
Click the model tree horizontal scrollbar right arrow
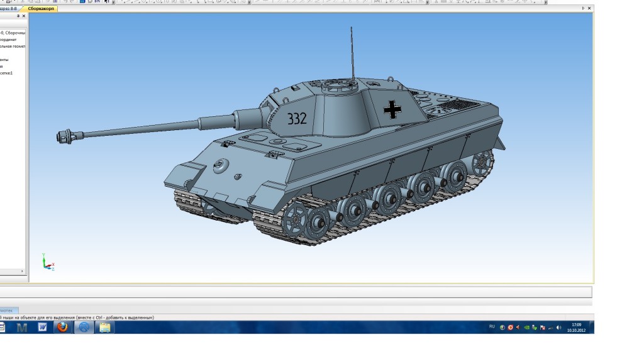coord(22,271)
